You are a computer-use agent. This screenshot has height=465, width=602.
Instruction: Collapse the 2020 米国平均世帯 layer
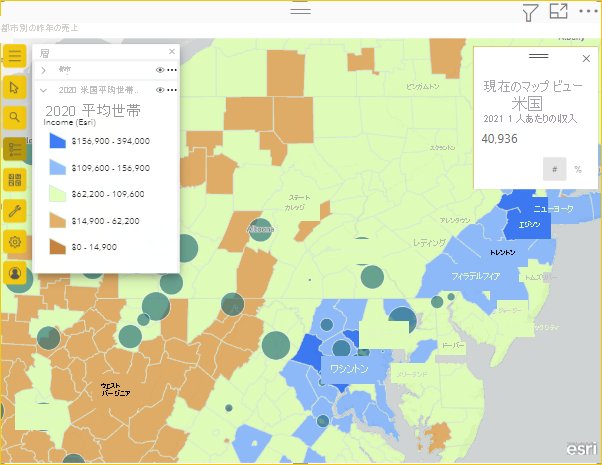(43, 90)
